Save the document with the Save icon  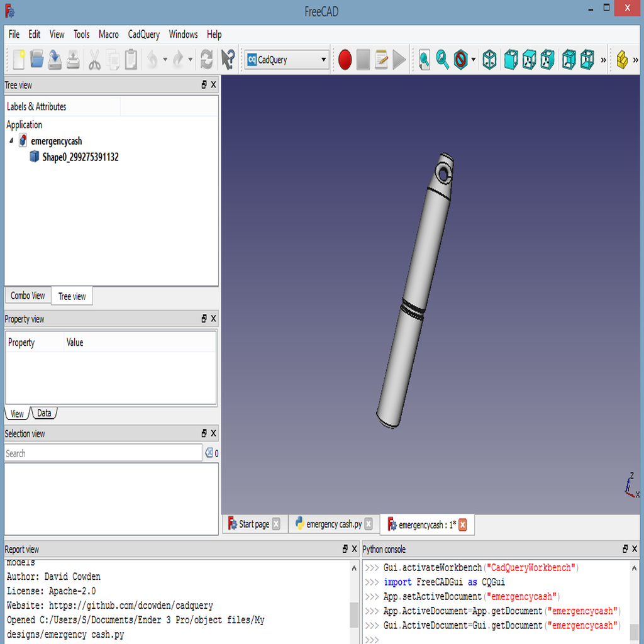tap(55, 60)
